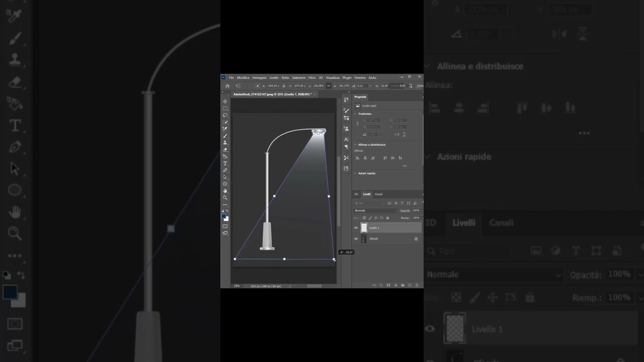Screen dimensions: 644x362
Task: Toggle the lock transparent pixels icon
Action: tap(364, 218)
